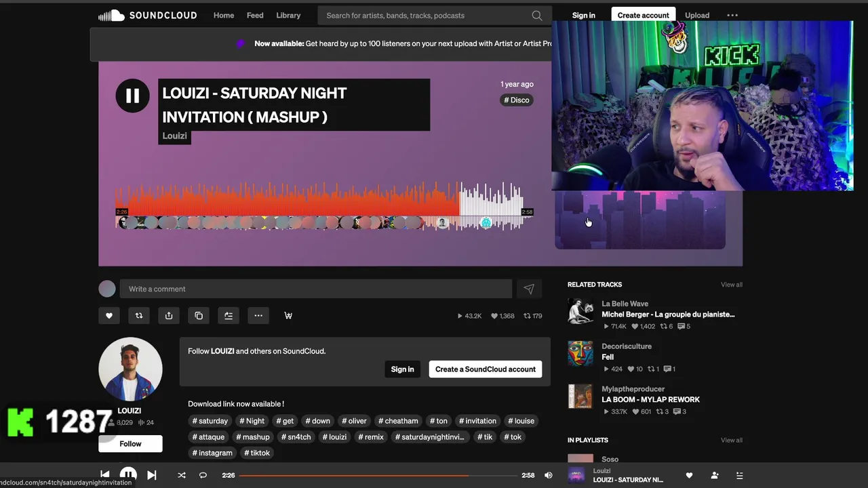The image size is (868, 488).
Task: Toggle repeat in the player bar
Action: tap(203, 475)
